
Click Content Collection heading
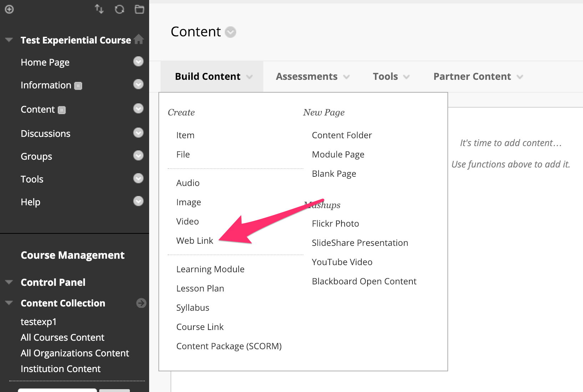click(x=63, y=303)
